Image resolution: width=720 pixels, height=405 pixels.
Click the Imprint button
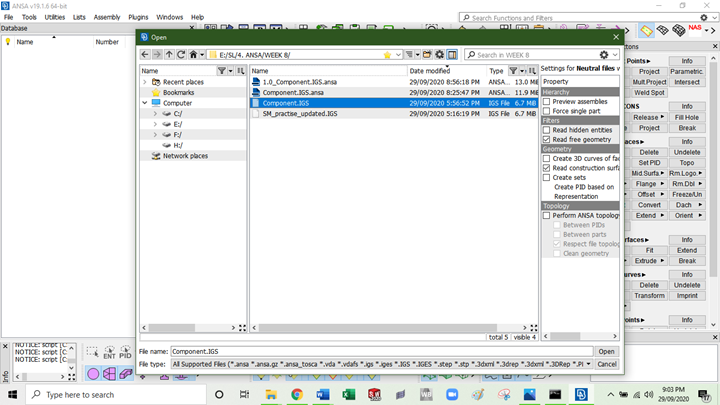click(x=687, y=296)
